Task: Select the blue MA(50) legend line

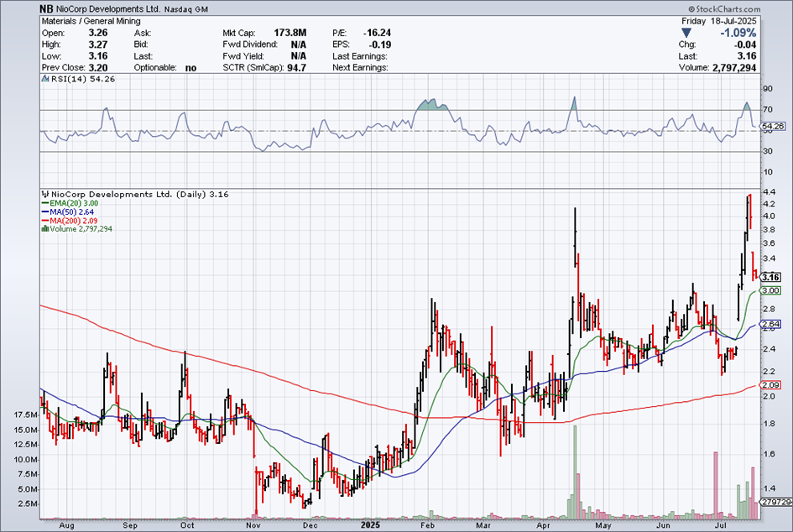Action: 45,212
